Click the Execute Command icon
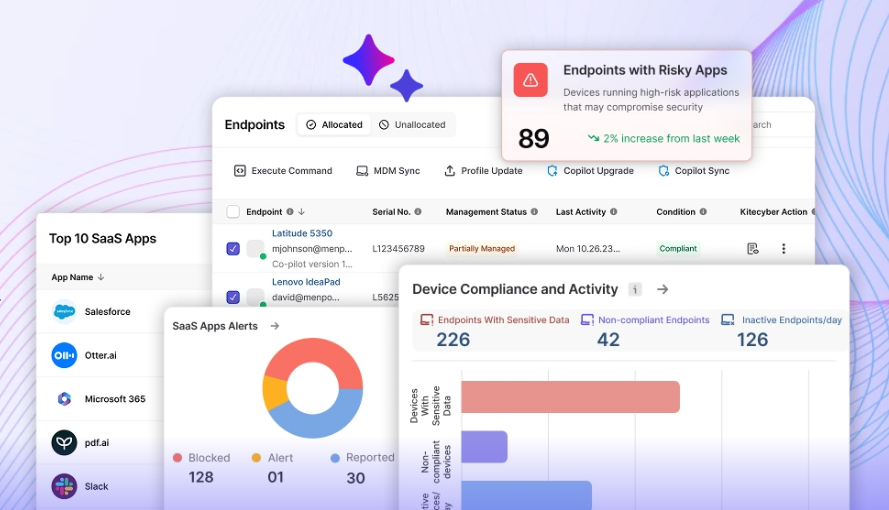Image resolution: width=889 pixels, height=510 pixels. tap(240, 171)
